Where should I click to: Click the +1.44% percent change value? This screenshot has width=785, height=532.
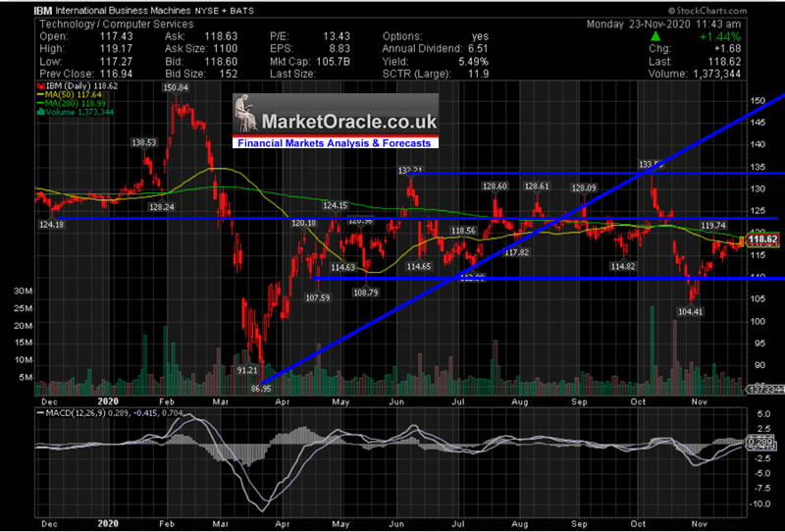pyautogui.click(x=720, y=36)
